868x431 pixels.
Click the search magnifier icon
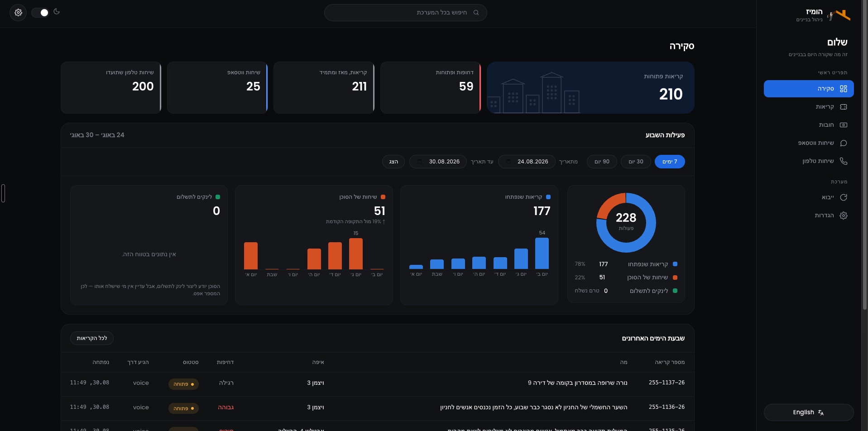[476, 13]
